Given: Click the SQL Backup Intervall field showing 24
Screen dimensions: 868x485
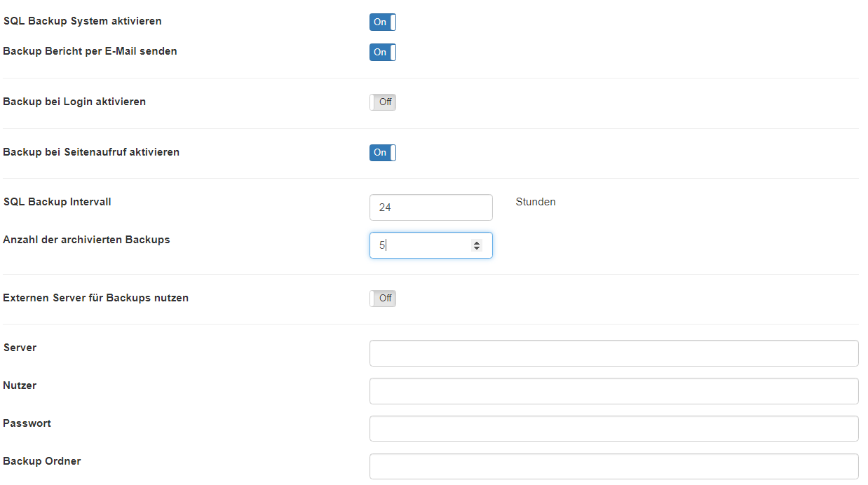Looking at the screenshot, I should (x=431, y=207).
